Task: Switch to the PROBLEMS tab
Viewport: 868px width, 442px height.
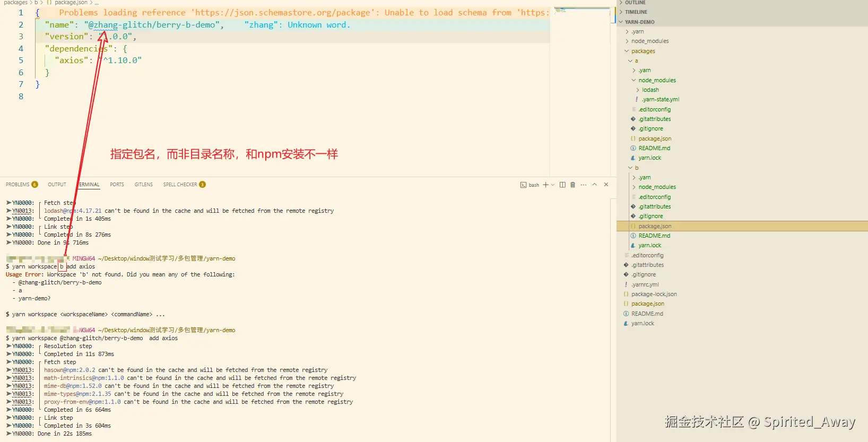Action: point(18,185)
